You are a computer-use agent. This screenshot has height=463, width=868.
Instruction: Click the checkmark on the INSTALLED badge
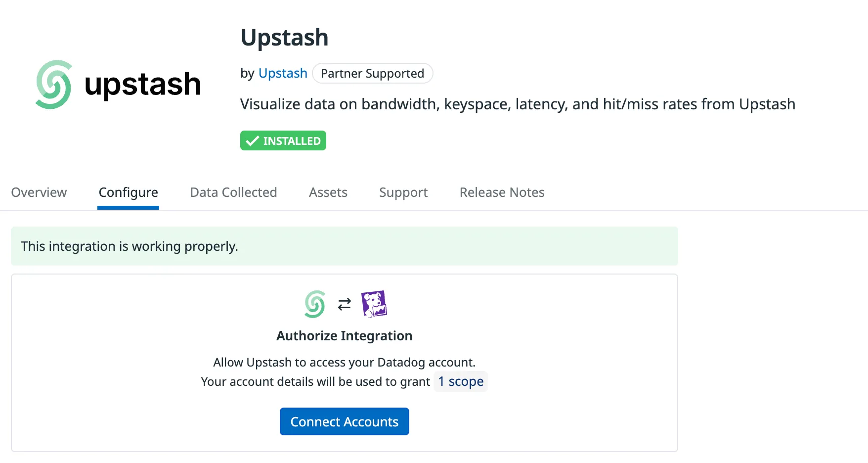[x=253, y=141]
